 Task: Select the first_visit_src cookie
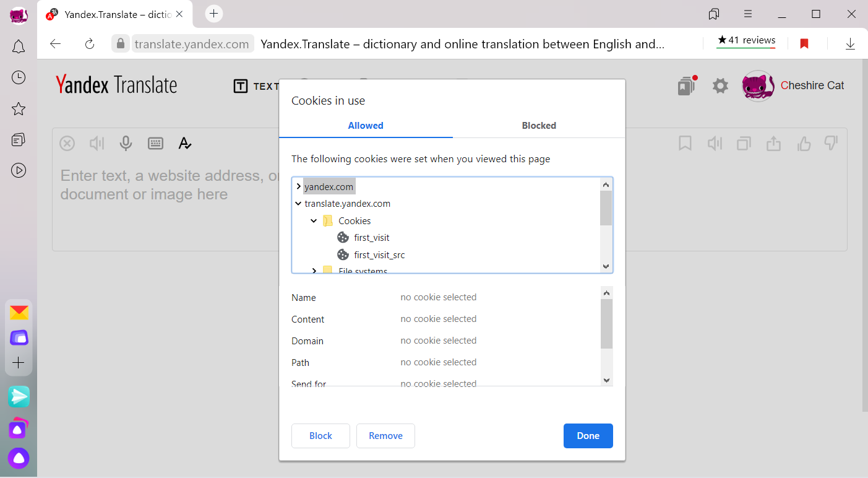pos(379,254)
